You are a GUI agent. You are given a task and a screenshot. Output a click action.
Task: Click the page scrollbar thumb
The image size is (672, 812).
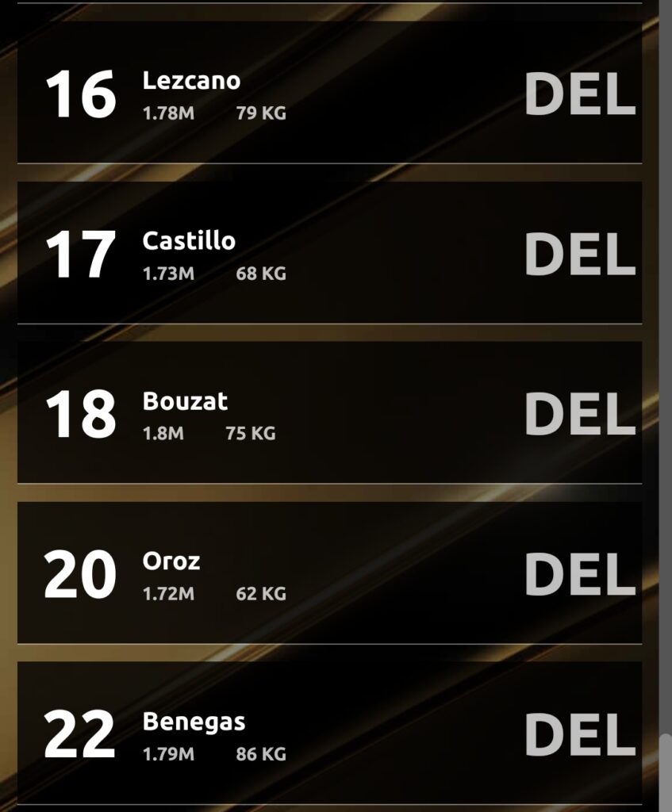(x=666, y=772)
